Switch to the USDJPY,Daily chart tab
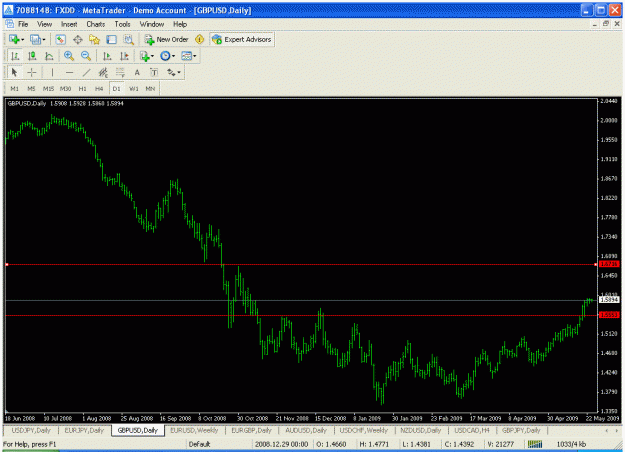 [31, 430]
